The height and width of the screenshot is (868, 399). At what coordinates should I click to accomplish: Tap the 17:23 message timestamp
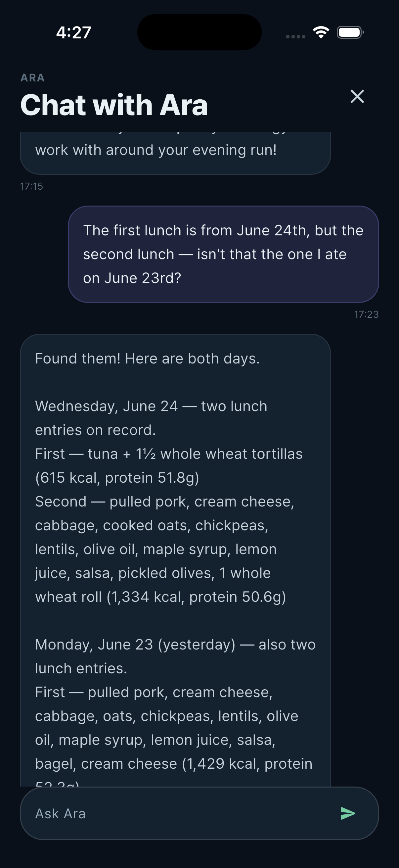(x=366, y=314)
